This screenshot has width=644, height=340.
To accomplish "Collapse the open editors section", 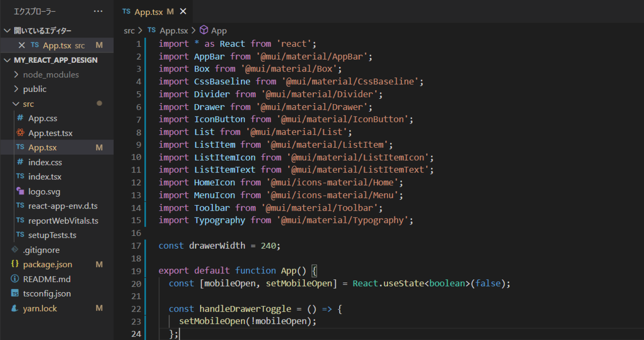I will (x=6, y=31).
